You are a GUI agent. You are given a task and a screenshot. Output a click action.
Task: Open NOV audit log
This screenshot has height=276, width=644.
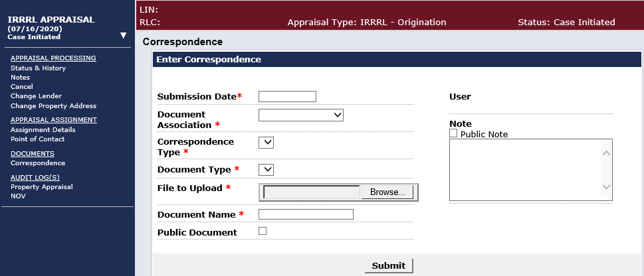pos(18,196)
